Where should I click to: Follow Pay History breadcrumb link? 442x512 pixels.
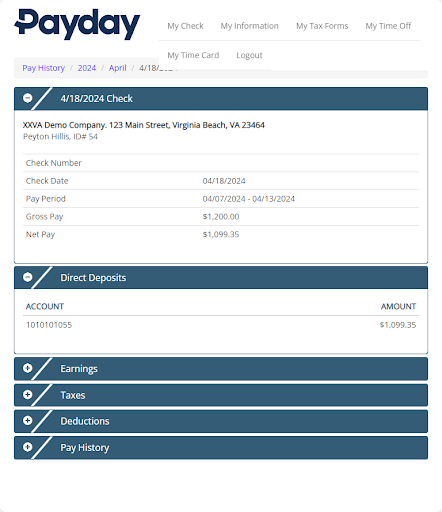[44, 68]
